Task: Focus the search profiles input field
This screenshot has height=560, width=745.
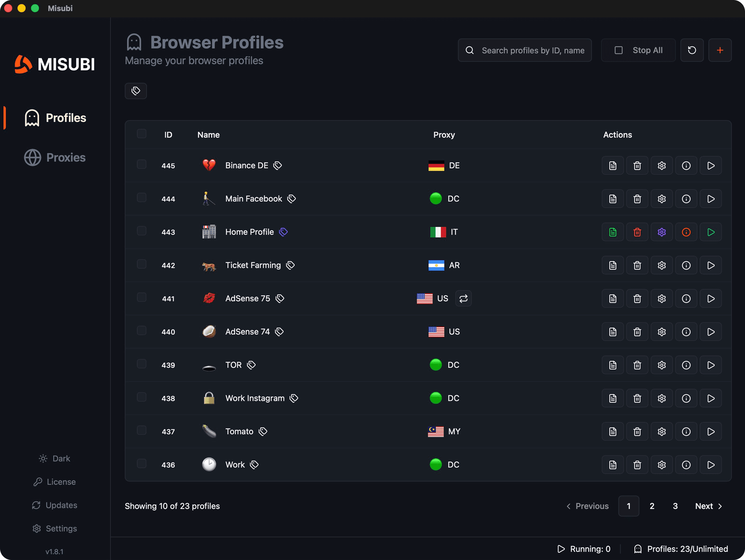Action: 525,50
